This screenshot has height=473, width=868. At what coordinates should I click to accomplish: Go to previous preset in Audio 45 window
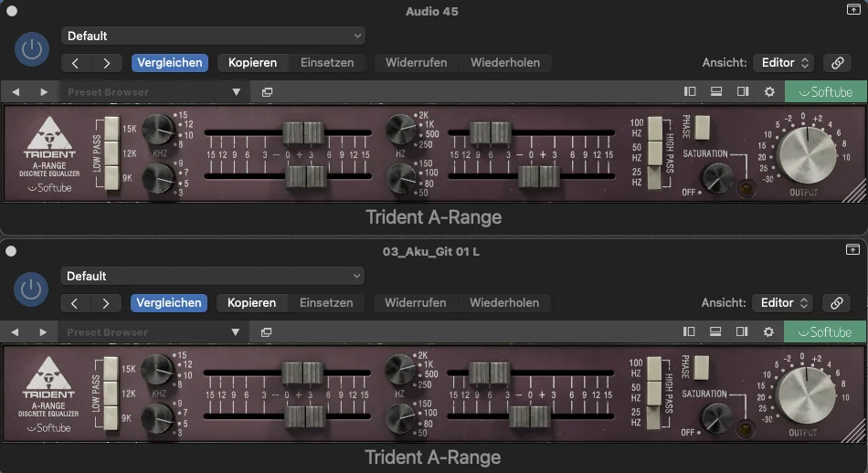tap(75, 63)
